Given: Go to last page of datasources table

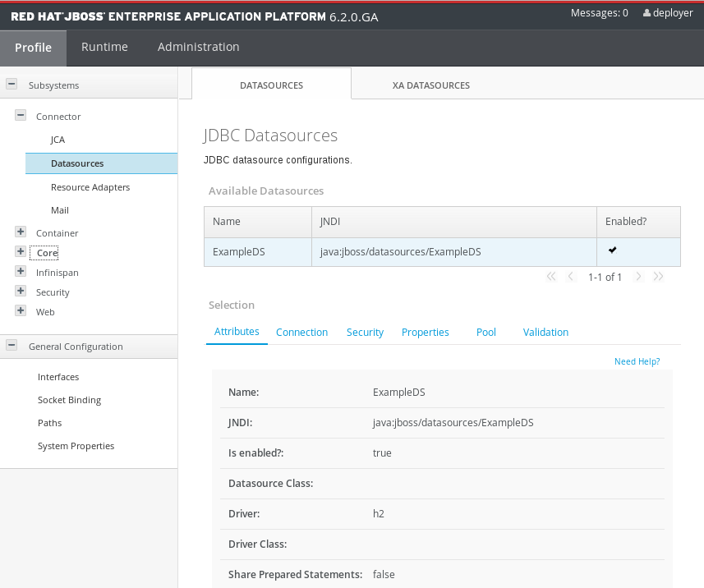Looking at the screenshot, I should (x=658, y=277).
